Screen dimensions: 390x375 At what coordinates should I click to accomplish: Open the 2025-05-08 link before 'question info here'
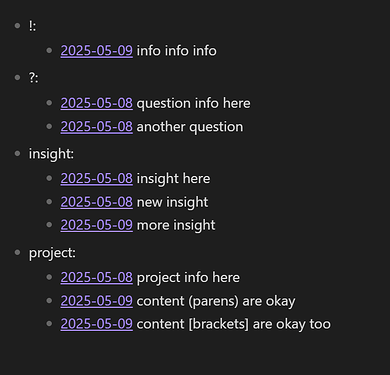click(x=97, y=103)
